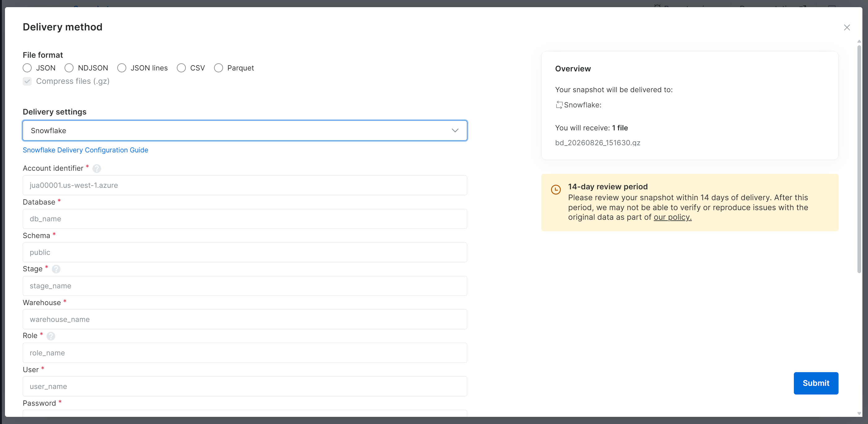868x424 pixels.
Task: Click the Stage help icon
Action: click(x=56, y=269)
